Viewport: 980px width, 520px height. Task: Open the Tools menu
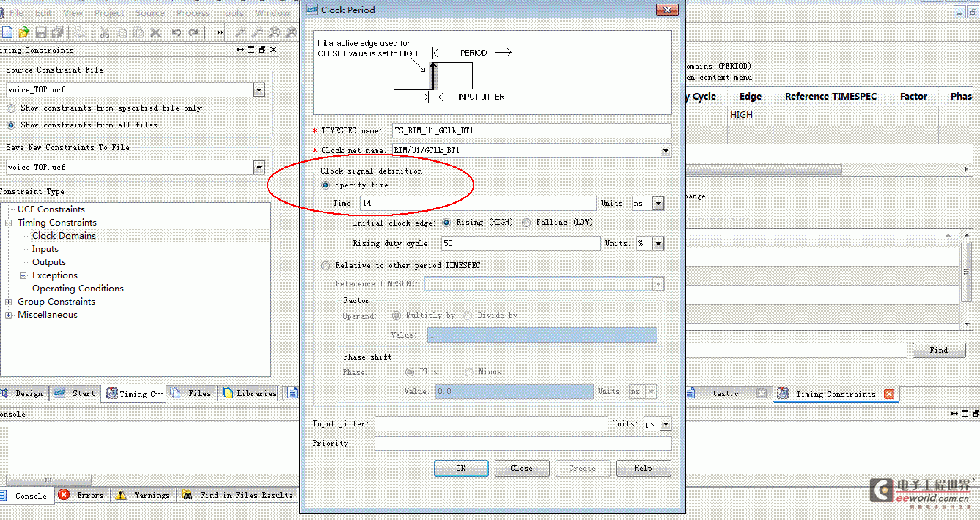pyautogui.click(x=232, y=12)
